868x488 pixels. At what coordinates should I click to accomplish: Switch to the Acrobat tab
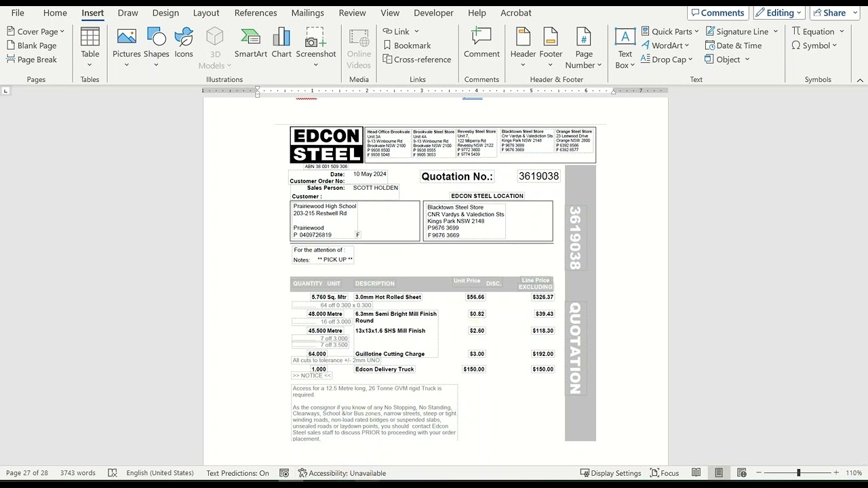tap(516, 13)
